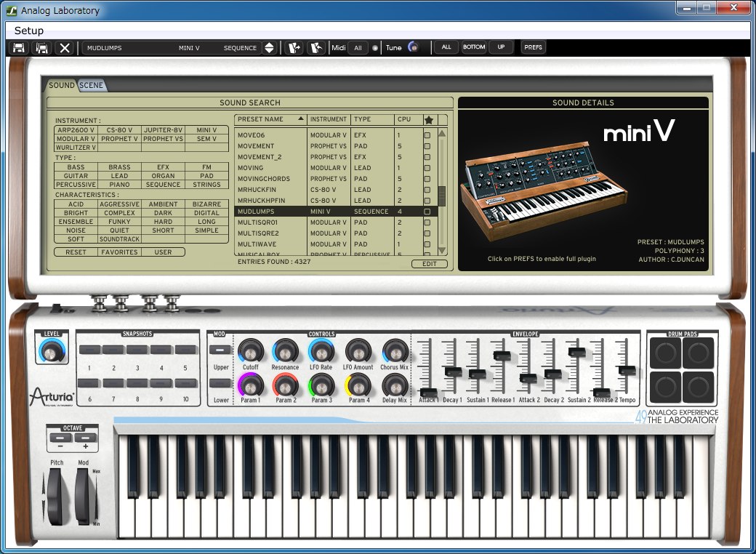Click the Octave plus button

tap(85, 438)
